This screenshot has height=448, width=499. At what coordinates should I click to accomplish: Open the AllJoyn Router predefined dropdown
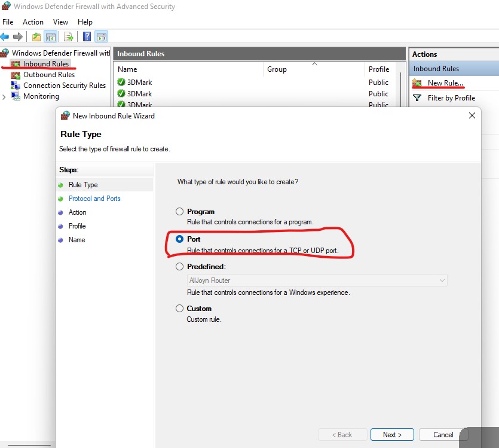click(317, 280)
